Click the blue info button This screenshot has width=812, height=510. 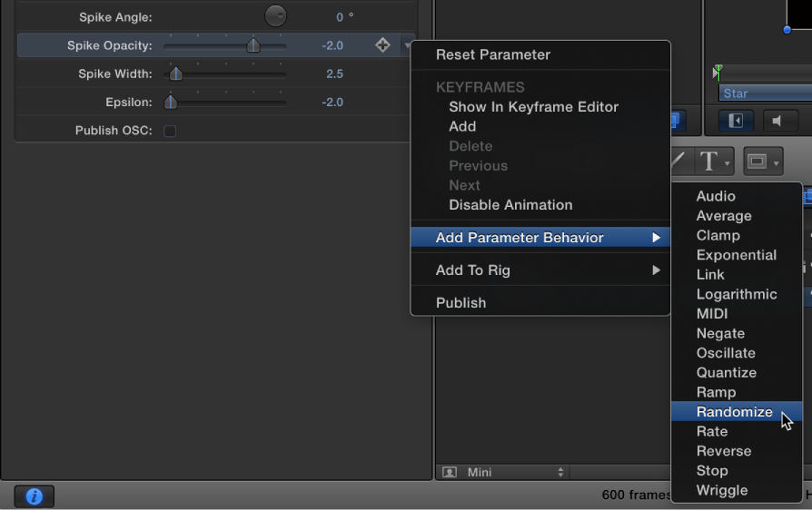tap(35, 496)
